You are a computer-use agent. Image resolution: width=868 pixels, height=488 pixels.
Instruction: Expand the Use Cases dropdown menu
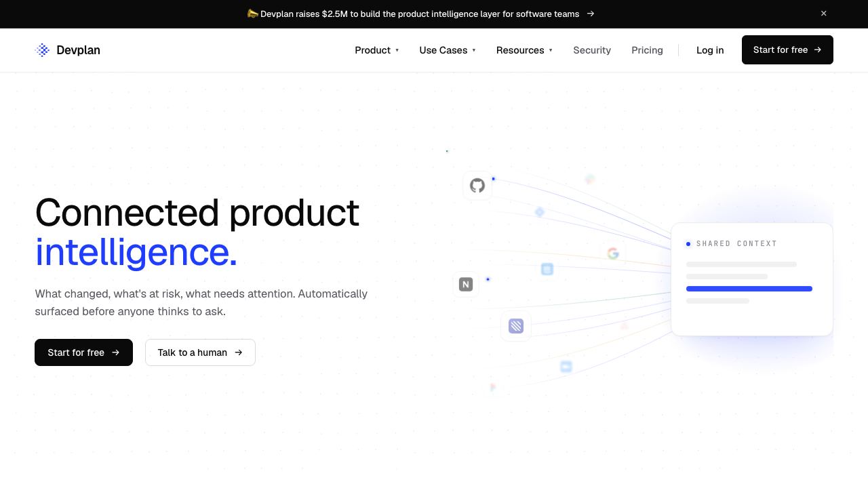[448, 50]
